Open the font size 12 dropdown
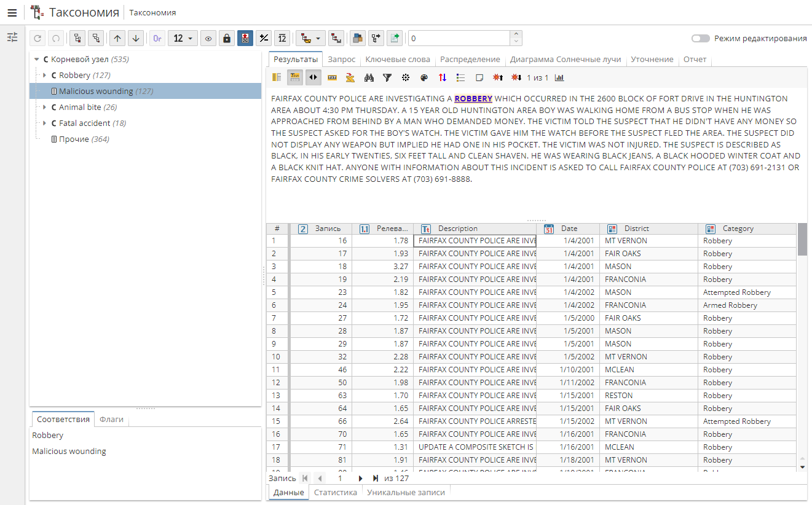Screen dimensions: 812x505 183,38
